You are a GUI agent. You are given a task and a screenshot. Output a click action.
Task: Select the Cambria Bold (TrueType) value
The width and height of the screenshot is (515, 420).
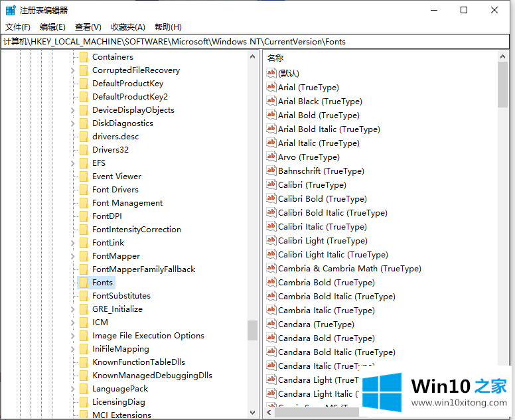coord(326,283)
